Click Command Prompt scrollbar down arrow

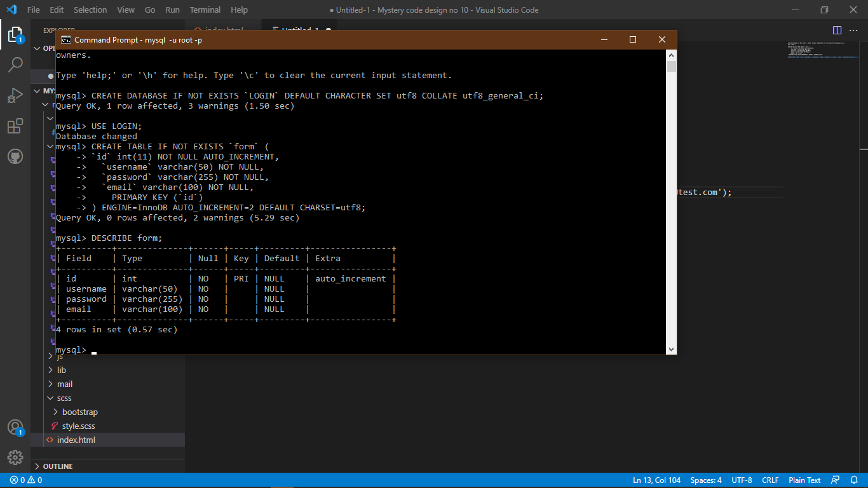point(671,349)
